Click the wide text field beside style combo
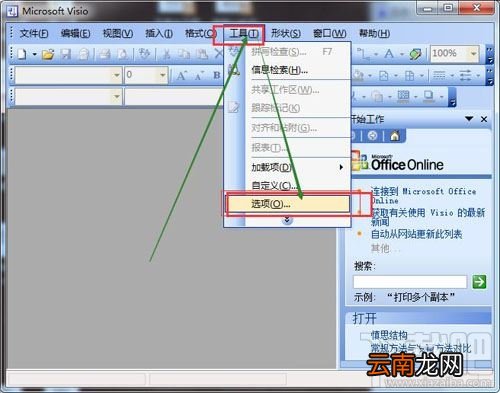Screen dimensions: 500x393 [175, 97]
